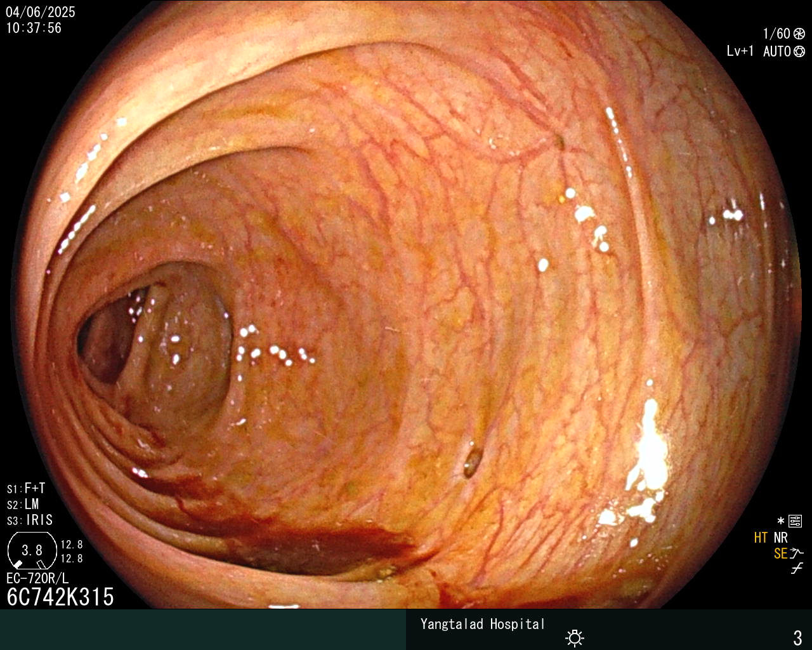812x650 pixels.
Task: Click the asterisk indicator icon
Action: point(781,521)
